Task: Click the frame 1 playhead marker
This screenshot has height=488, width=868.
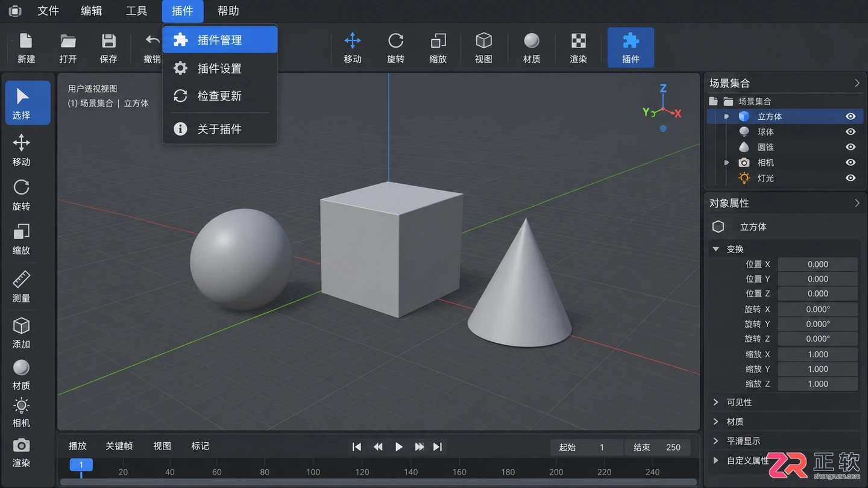Action: point(81,465)
